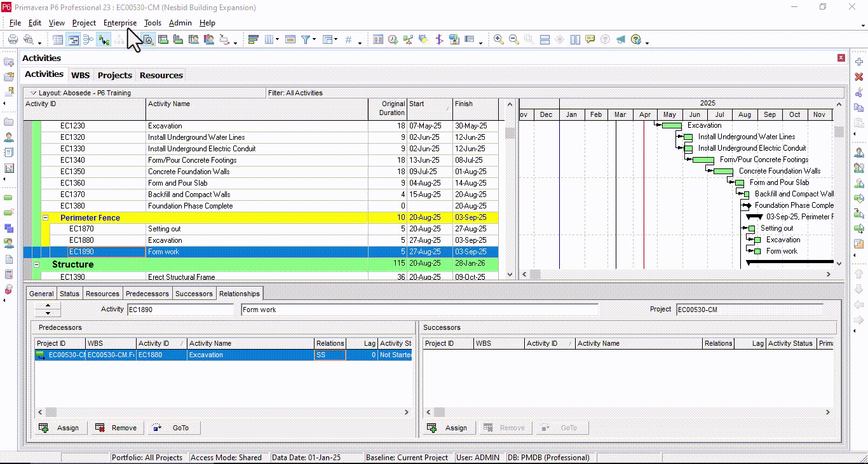
Task: Click GoTo under Predecessors
Action: (x=173, y=428)
